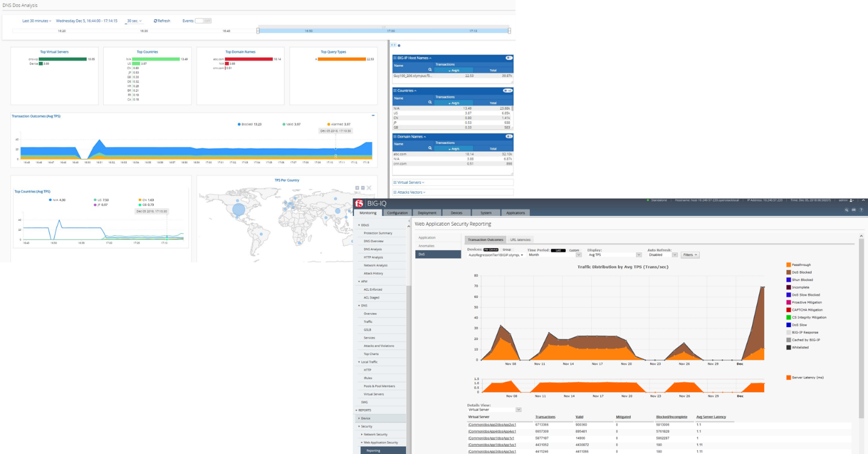Open the Auto Refresh Disabled dropdown

click(x=662, y=255)
